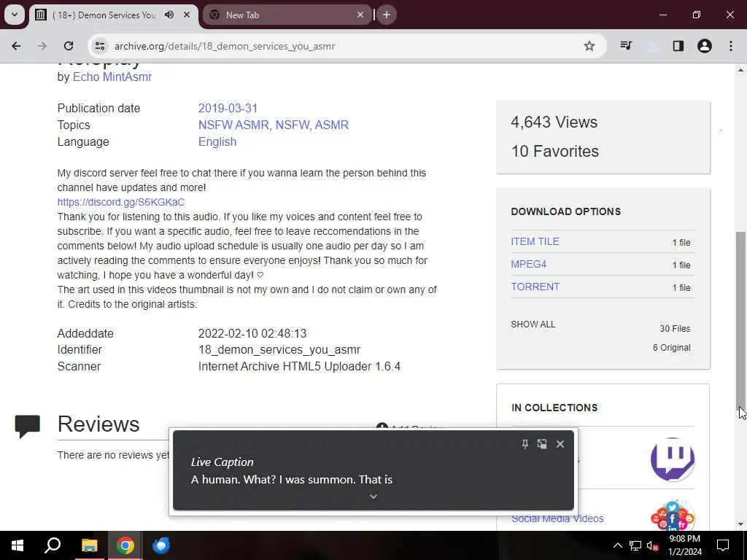This screenshot has width=747, height=560.
Task: View site information icon in address bar
Action: click(x=99, y=46)
